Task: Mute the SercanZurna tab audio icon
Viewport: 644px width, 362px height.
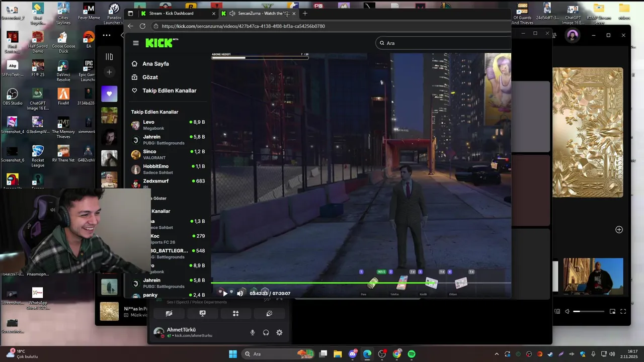Action: coord(232,14)
